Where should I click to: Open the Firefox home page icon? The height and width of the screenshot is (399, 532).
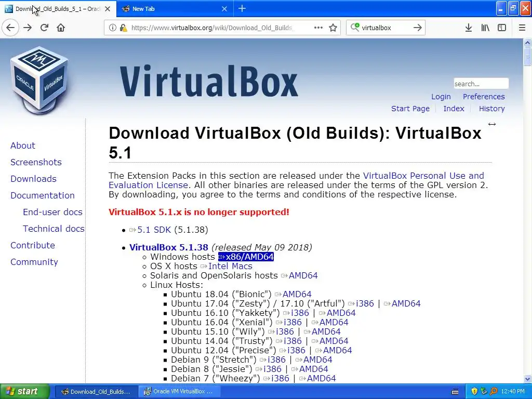(61, 28)
